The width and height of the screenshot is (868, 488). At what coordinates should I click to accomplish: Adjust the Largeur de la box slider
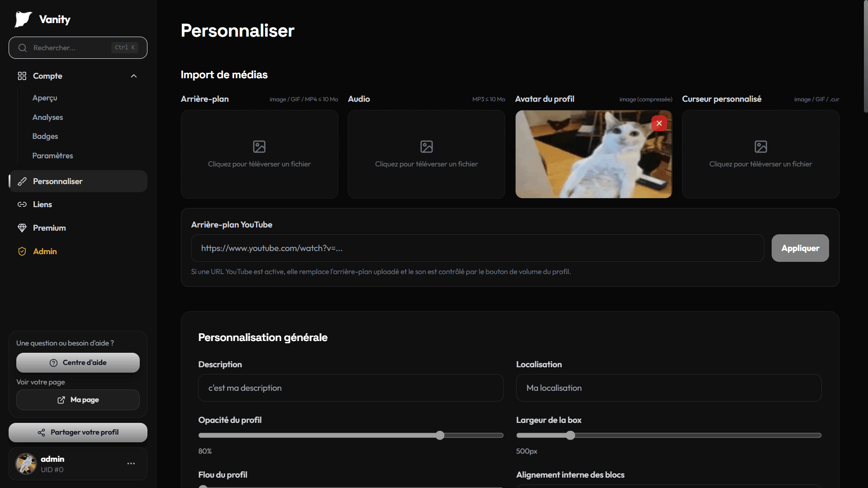669,436
